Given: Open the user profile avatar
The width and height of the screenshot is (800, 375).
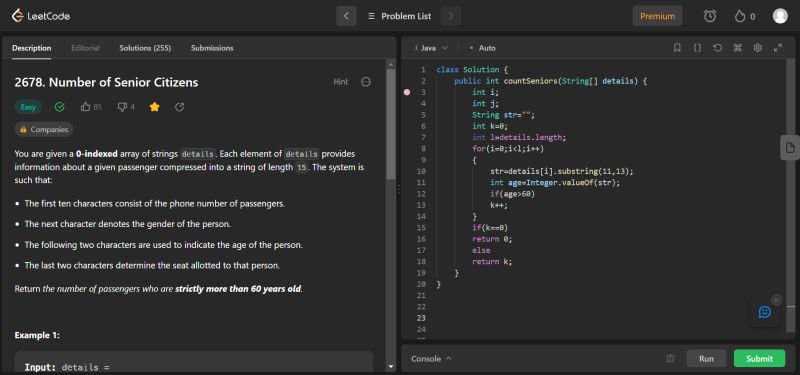Looking at the screenshot, I should point(780,16).
